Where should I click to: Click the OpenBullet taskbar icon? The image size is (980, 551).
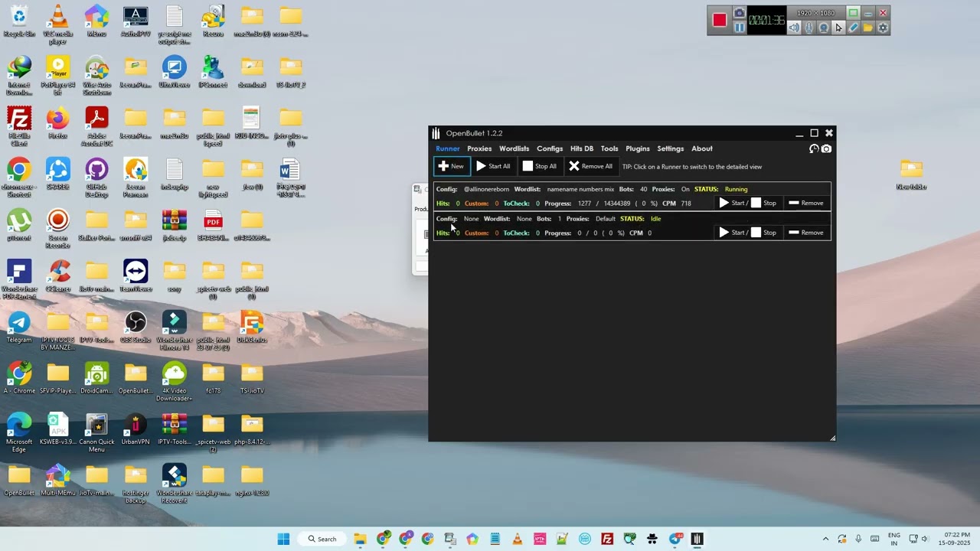697,539
